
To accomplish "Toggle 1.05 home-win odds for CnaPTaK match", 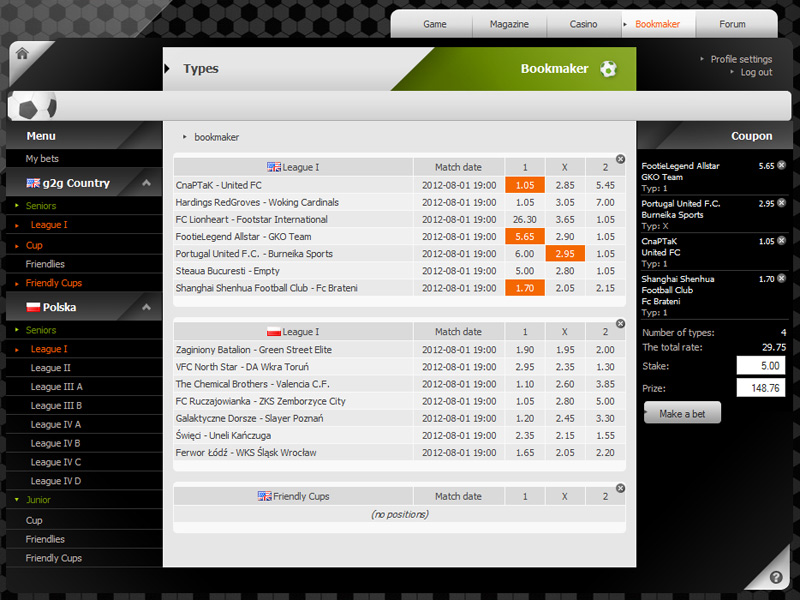I will pyautogui.click(x=525, y=185).
